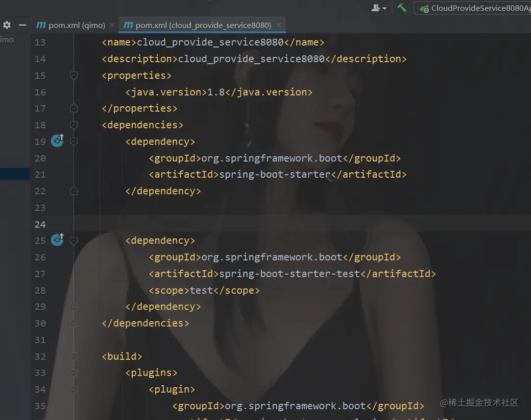The height and width of the screenshot is (420, 531).
Task: Place cursor on empty line 24
Action: [302, 224]
